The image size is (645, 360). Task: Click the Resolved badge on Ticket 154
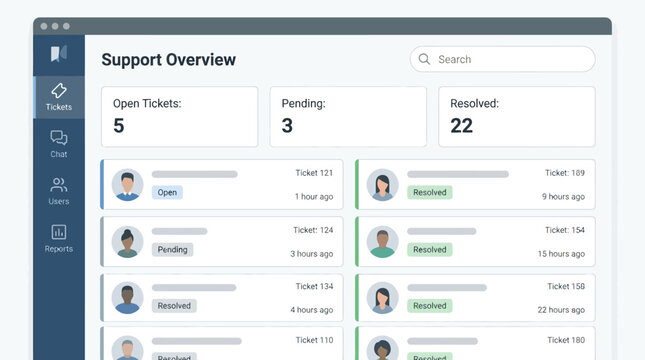pyautogui.click(x=429, y=250)
